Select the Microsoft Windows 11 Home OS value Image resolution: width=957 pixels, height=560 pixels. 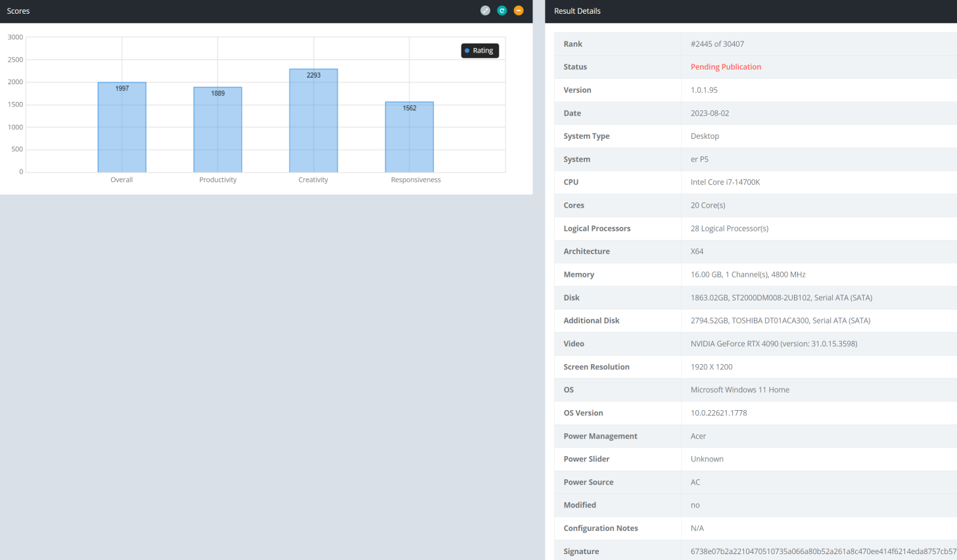click(739, 390)
